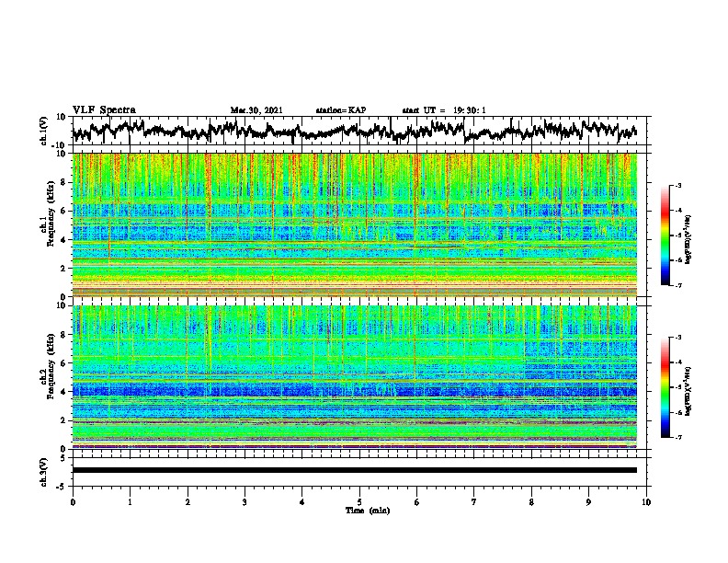Click the ch.2 spectrogram panel
This screenshot has width=728, height=563.
pos(354,377)
